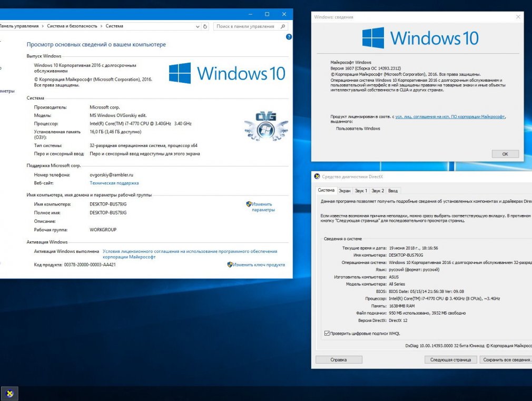The height and width of the screenshot is (401, 532).
Task: Click the computer model value All Series
Action: 397,284
